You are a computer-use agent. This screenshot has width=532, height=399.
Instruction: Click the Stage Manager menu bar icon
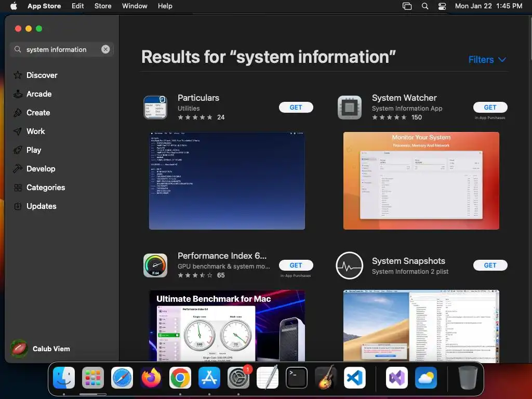pos(407,6)
